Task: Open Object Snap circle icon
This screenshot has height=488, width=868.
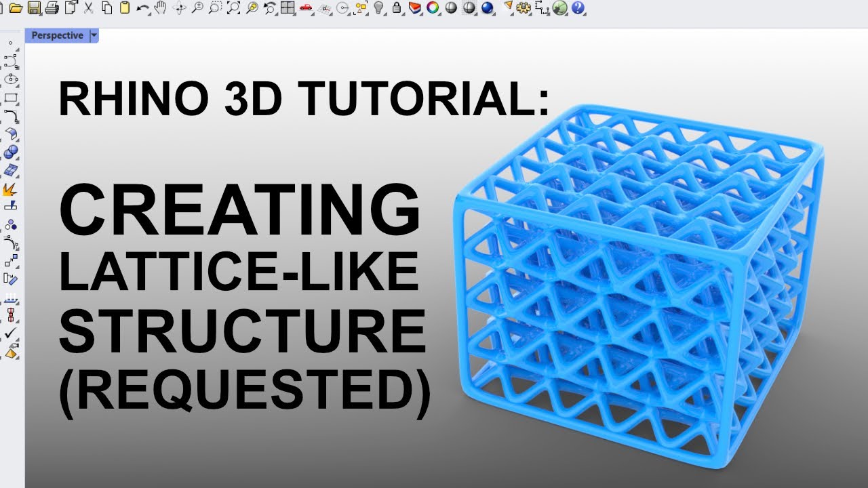Action: click(x=342, y=8)
